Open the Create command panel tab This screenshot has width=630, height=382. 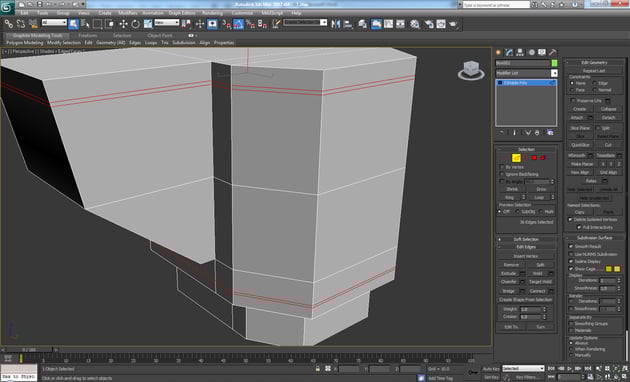pos(499,52)
